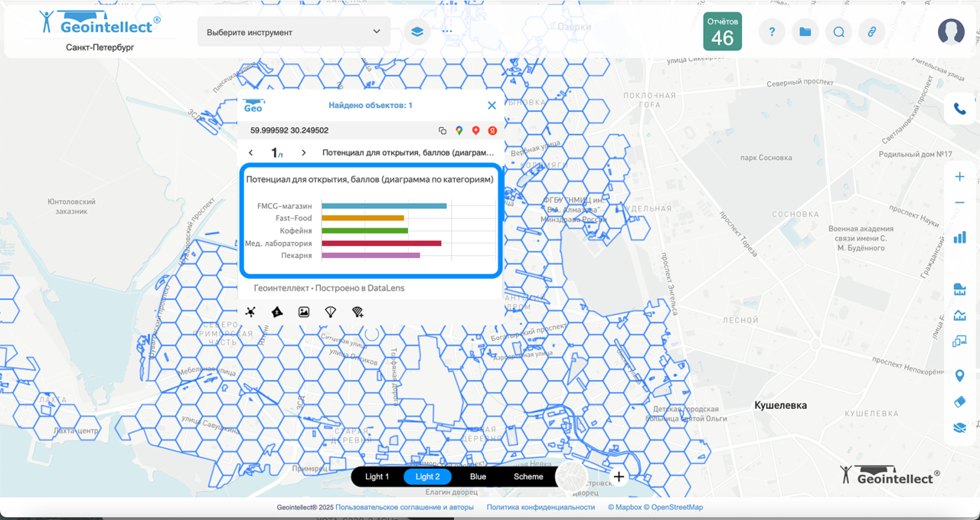
Task: Click the bar chart statistics icon in sidebar
Action: 959,237
